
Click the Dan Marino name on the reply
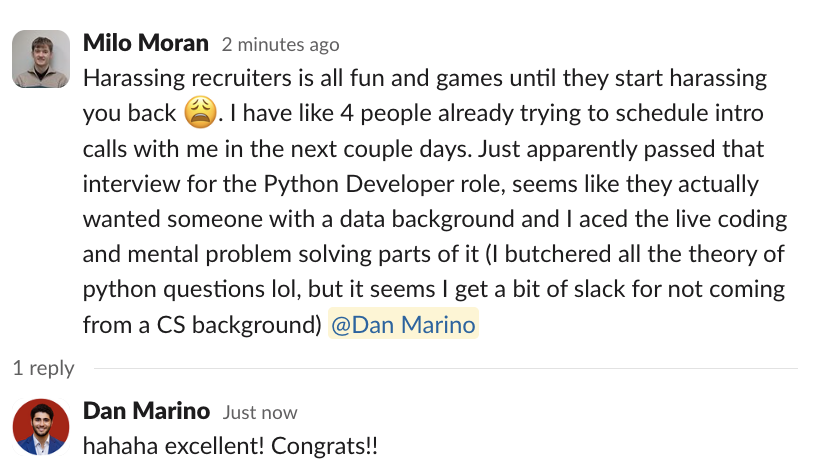pos(146,411)
